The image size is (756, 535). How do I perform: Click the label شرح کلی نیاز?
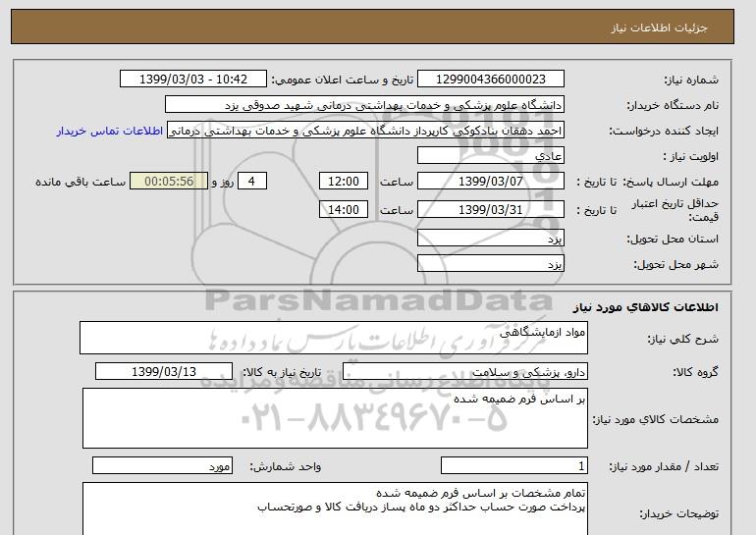click(682, 340)
